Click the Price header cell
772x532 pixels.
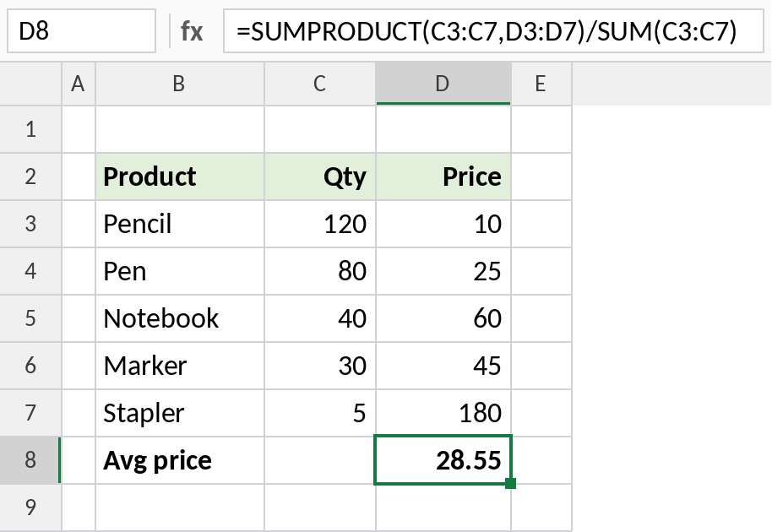[x=443, y=176]
